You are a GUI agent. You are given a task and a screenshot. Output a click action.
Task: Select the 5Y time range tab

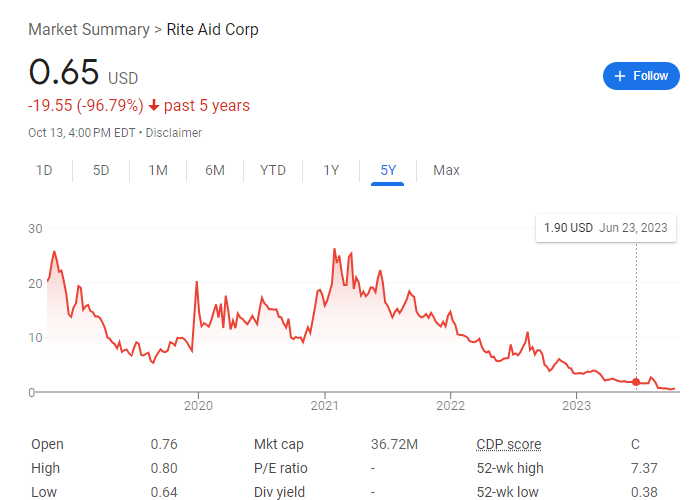tap(388, 170)
